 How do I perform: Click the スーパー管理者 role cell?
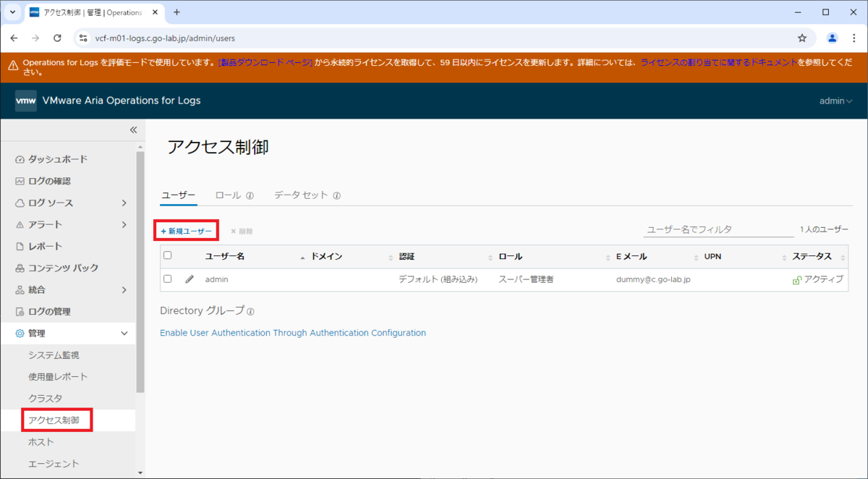pyautogui.click(x=526, y=279)
